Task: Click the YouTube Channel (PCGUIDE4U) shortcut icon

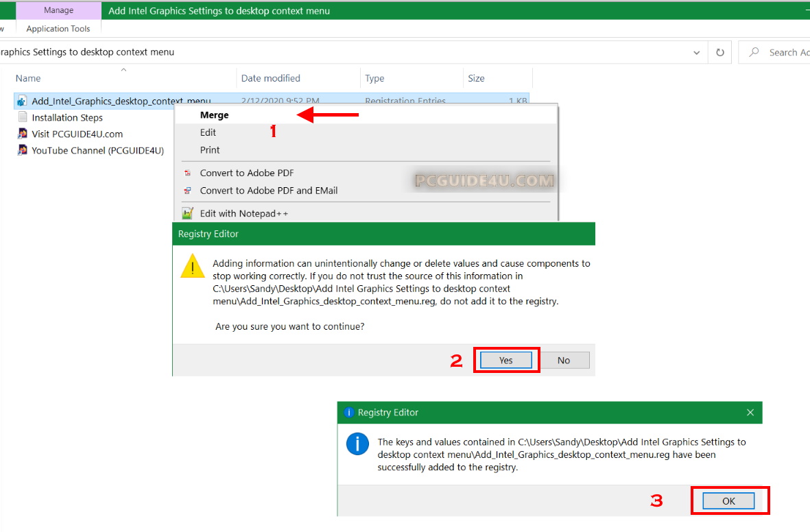Action: pyautogui.click(x=21, y=150)
